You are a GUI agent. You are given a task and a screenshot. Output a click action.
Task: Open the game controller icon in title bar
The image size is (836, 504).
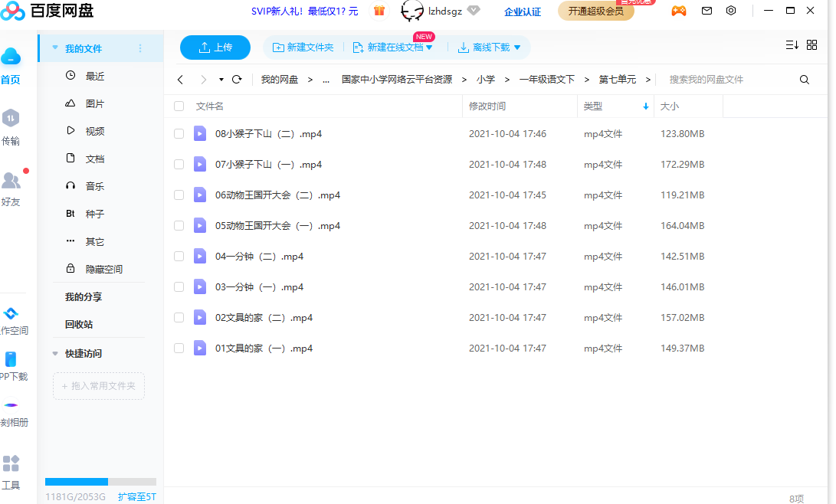679,11
